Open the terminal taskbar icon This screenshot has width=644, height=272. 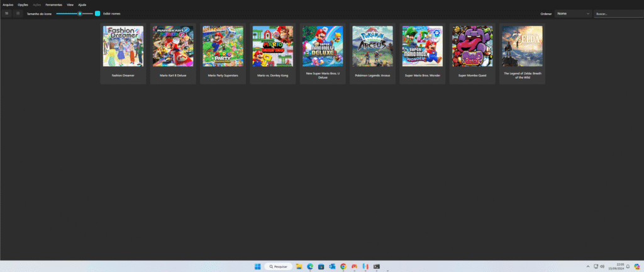point(377,266)
